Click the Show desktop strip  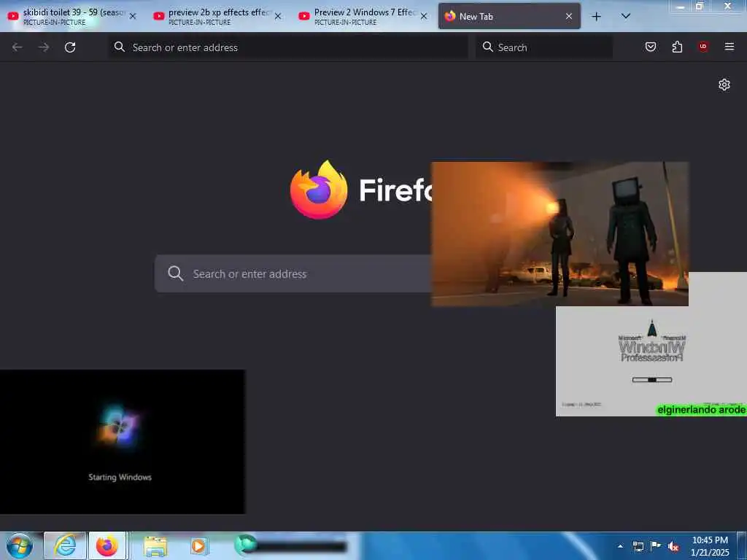tap(742, 545)
